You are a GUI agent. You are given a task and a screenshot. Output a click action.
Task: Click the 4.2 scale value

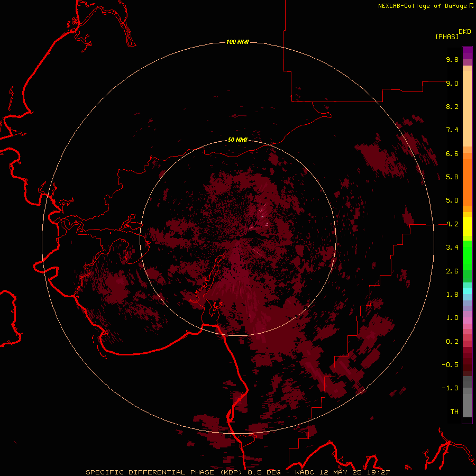pyautogui.click(x=452, y=224)
